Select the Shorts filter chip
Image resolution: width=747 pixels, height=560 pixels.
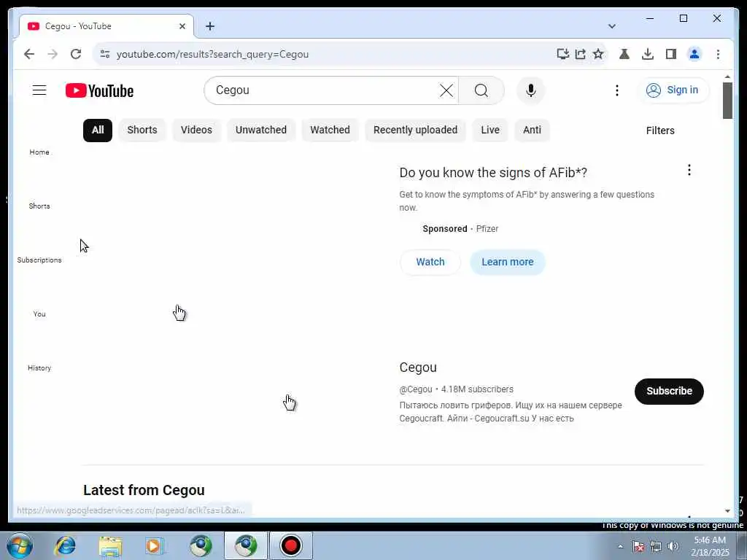[142, 130]
